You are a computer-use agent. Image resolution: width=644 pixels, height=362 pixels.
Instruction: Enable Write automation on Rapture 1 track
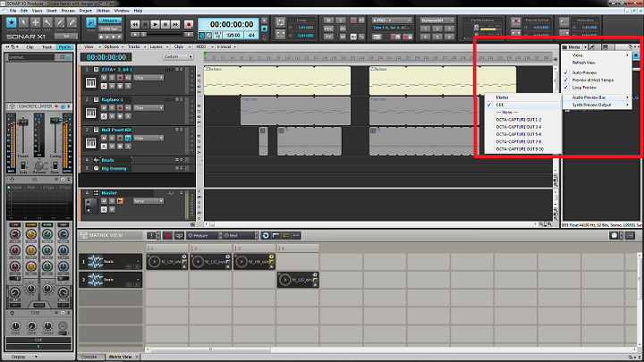(x=112, y=116)
